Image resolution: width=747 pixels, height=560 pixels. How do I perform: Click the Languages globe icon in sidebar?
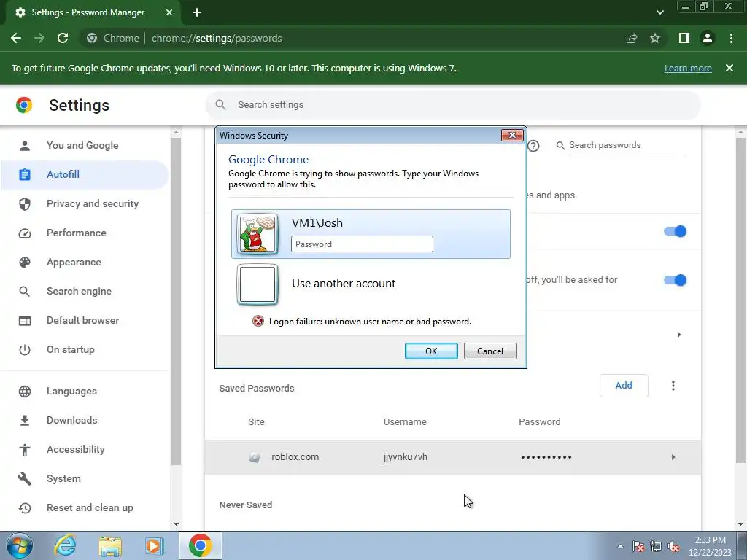25,392
